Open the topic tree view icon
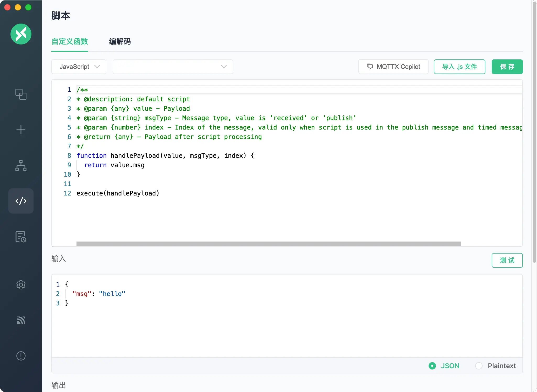This screenshot has width=537, height=392. tap(21, 165)
